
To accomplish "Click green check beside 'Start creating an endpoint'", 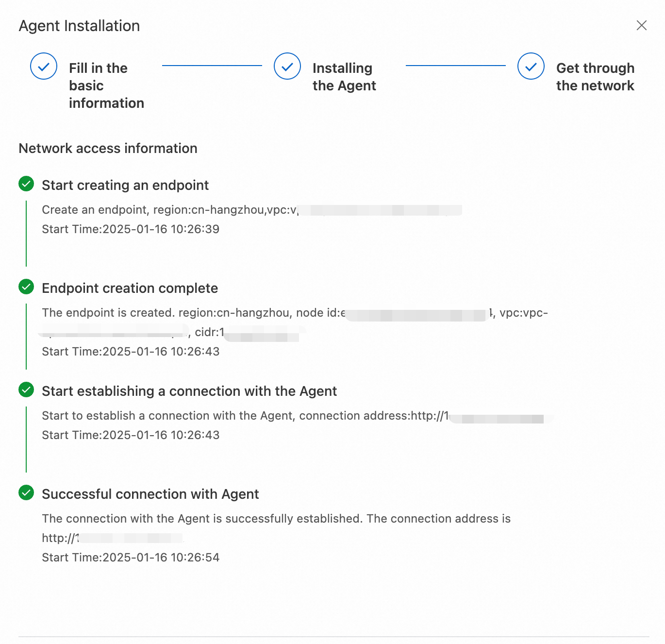I will (26, 184).
